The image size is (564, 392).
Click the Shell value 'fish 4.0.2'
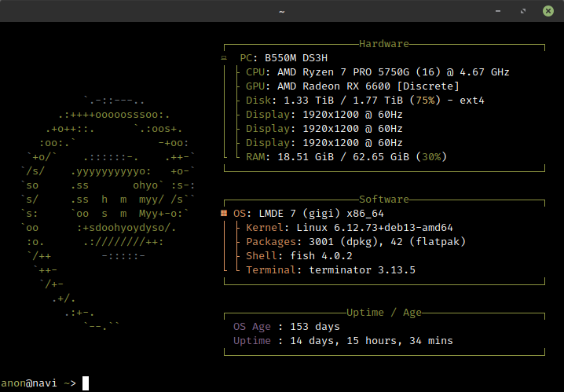coord(321,256)
